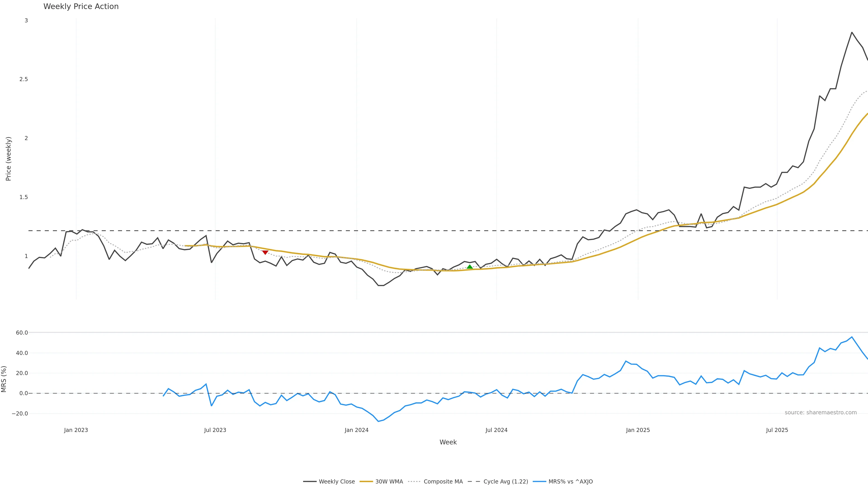Viewport: 868px width, 488px height.
Task: Click the 60.0 tick on MRS axis
Action: [22, 333]
